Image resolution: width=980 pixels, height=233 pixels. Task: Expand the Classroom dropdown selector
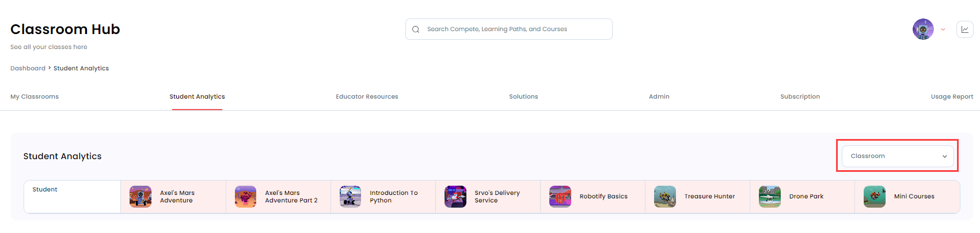coord(897,156)
